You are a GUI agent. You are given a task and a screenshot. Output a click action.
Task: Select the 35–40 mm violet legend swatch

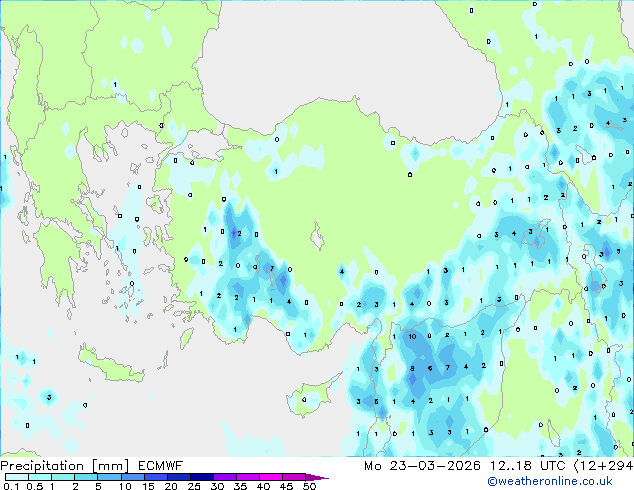click(x=247, y=477)
